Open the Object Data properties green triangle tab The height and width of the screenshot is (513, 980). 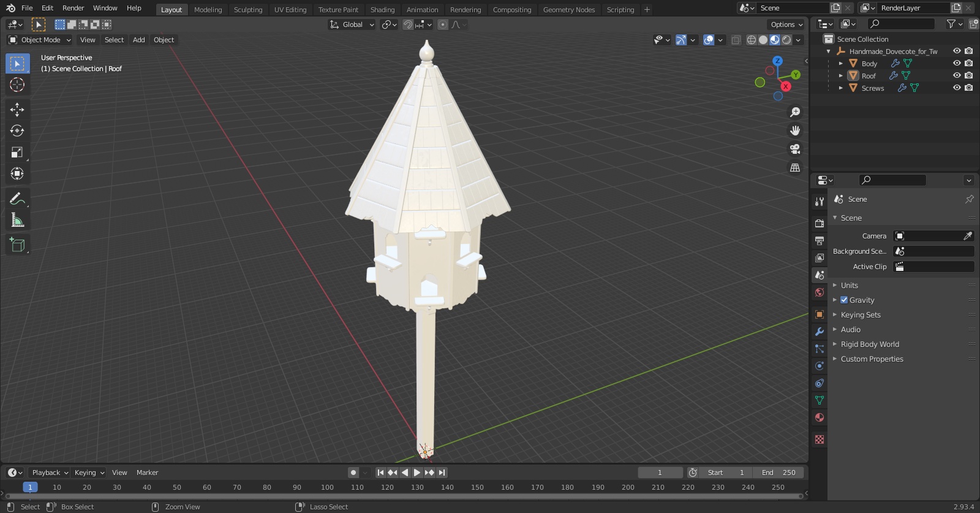[x=820, y=400]
